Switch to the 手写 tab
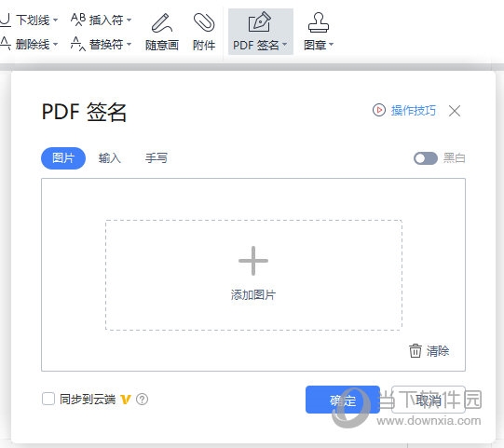The width and height of the screenshot is (504, 448). 157,158
